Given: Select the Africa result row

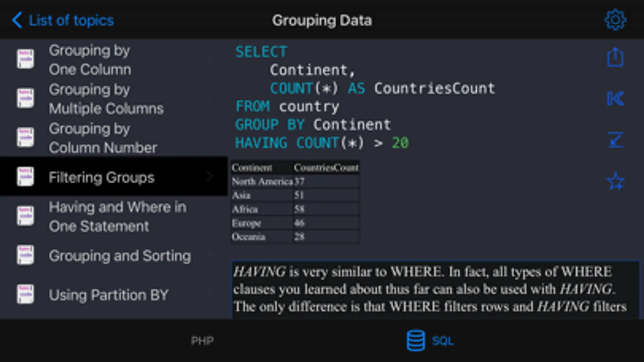Looking at the screenshot, I should [295, 209].
